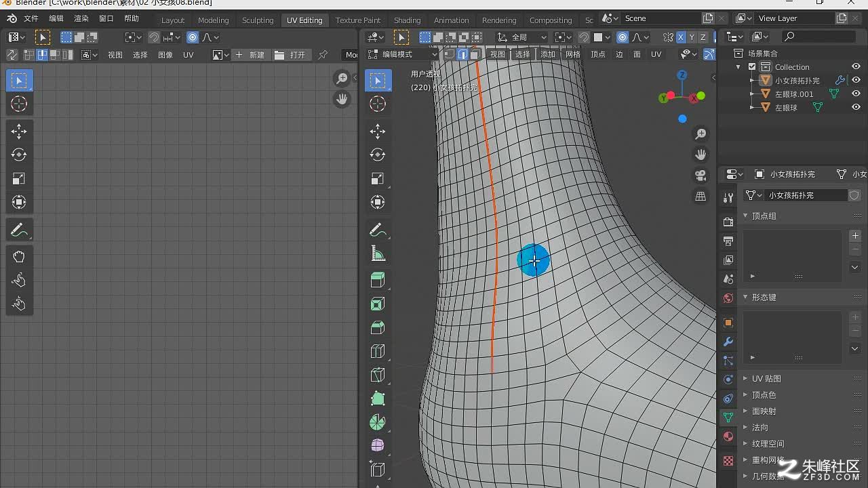The height and width of the screenshot is (488, 868).
Task: Toggle snapping magnet in 3D viewport header
Action: pyautogui.click(x=584, y=37)
